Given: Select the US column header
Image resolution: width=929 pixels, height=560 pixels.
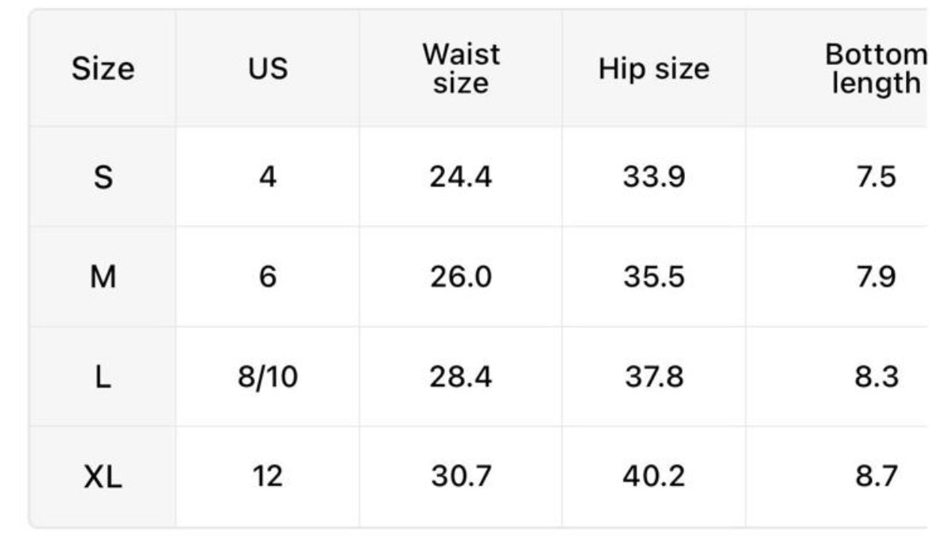Looking at the screenshot, I should tap(267, 69).
